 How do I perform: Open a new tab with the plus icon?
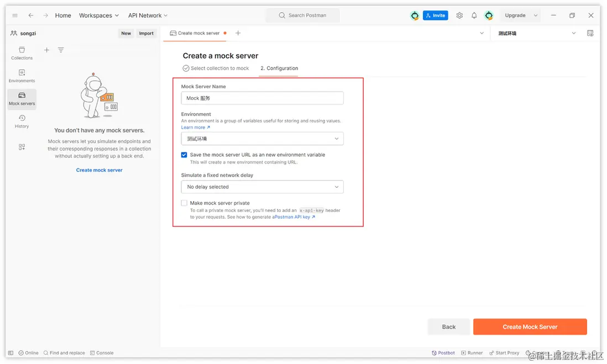238,33
